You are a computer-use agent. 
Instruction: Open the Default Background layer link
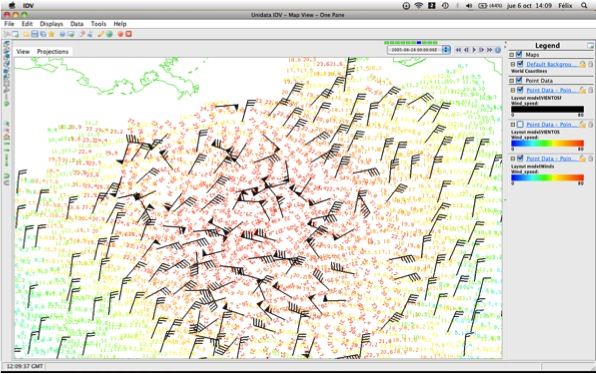click(x=551, y=64)
